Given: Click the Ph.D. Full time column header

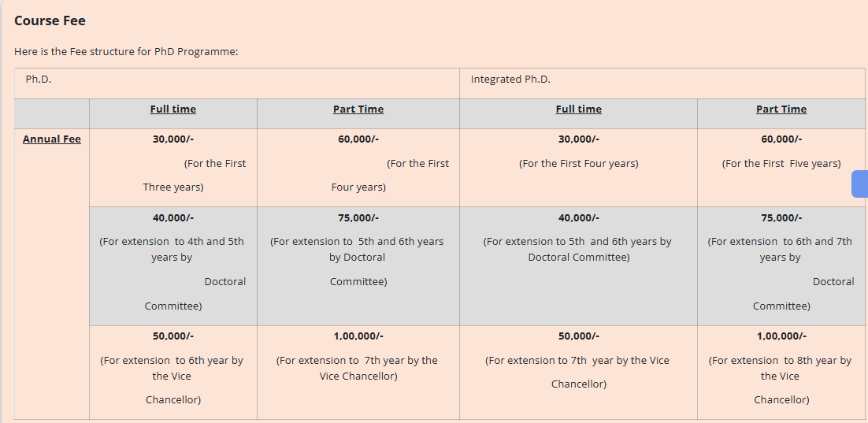Looking at the screenshot, I should 172,109.
